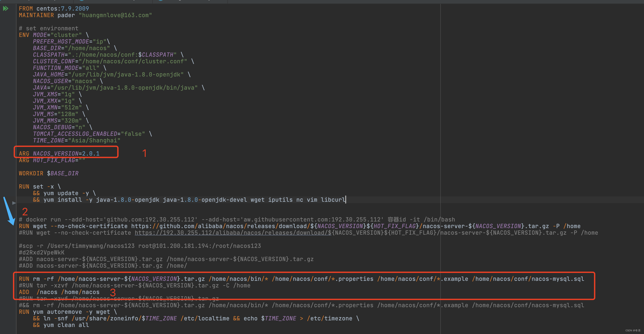Click the '# docker run --add-host' comment line
This screenshot has height=334, width=644.
[237, 220]
